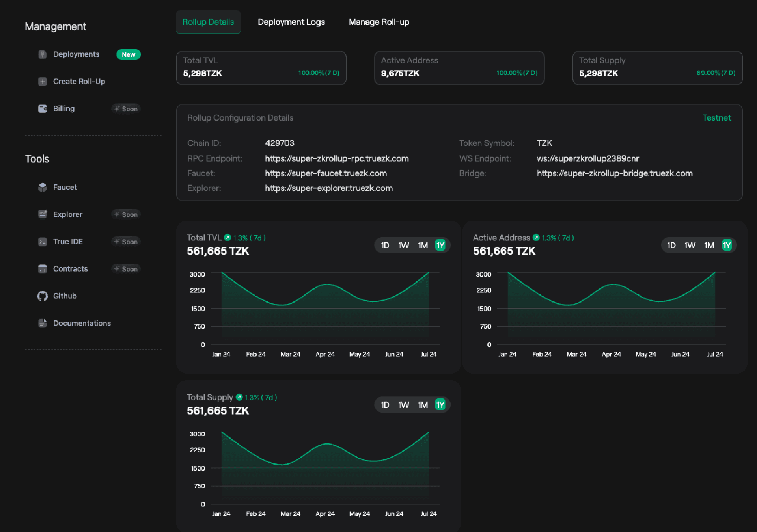This screenshot has height=532, width=757.
Task: Click the Faucet tool icon
Action: [43, 187]
